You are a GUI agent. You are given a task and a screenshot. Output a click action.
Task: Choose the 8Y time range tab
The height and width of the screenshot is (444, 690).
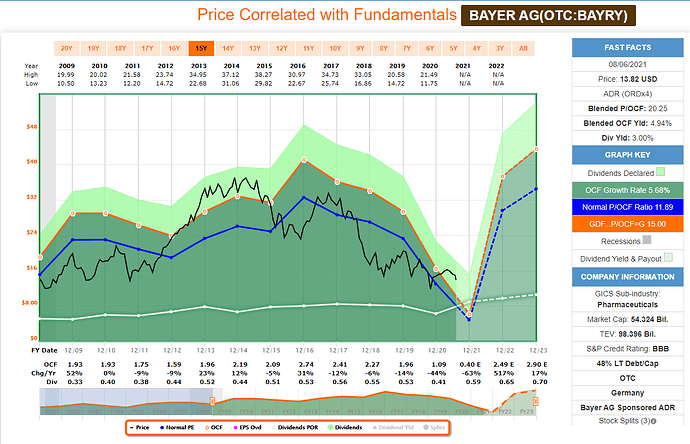tap(384, 48)
